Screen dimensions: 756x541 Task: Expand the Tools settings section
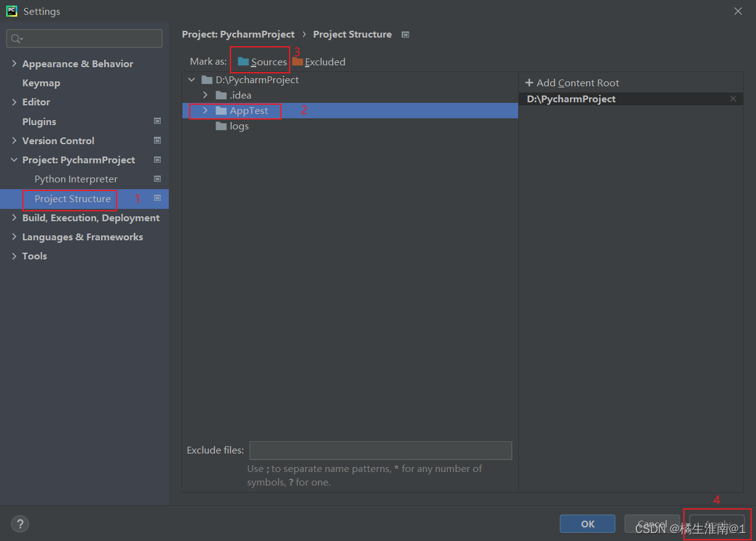pos(14,256)
